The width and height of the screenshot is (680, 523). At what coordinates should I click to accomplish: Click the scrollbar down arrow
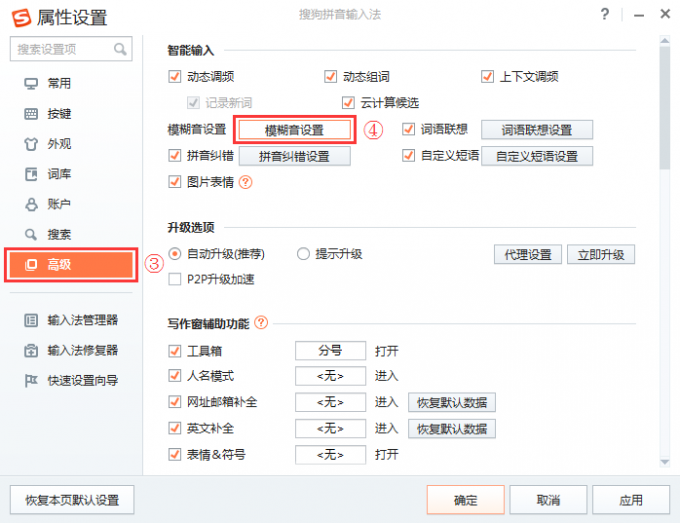(x=664, y=462)
